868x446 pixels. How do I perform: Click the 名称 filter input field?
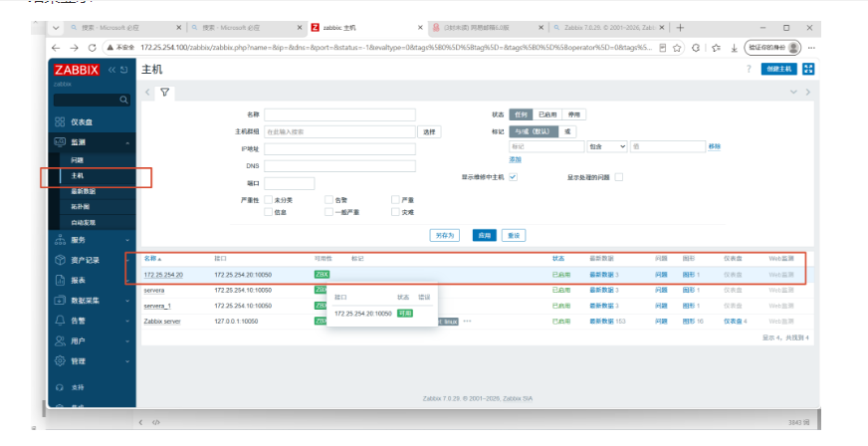pos(339,114)
